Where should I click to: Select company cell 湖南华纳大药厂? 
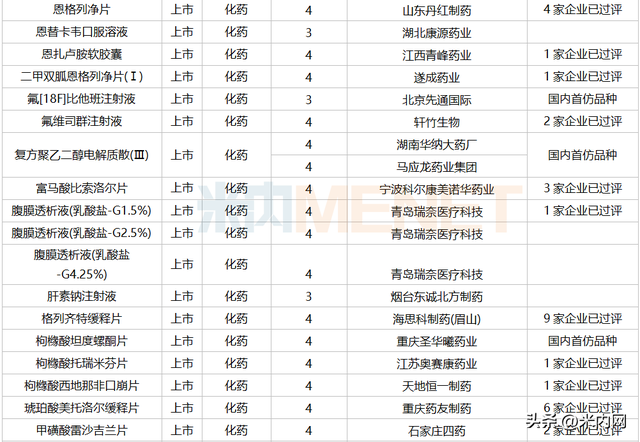[x=437, y=144]
